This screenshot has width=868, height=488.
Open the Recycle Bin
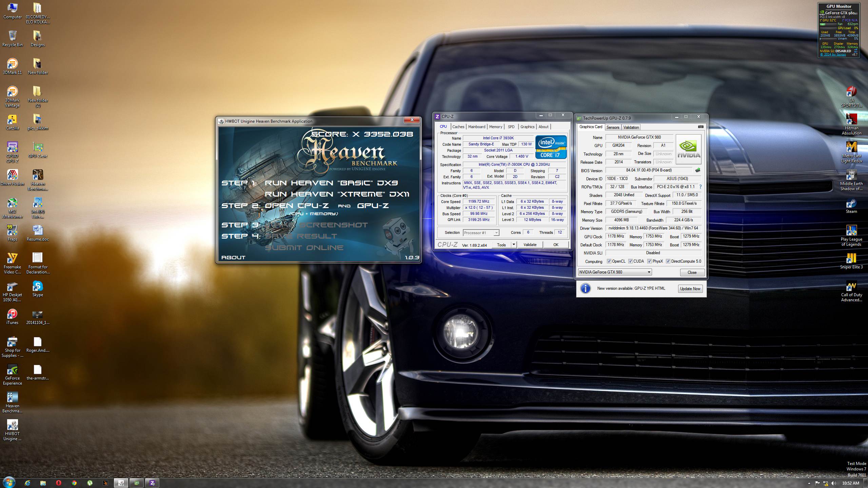[12, 38]
